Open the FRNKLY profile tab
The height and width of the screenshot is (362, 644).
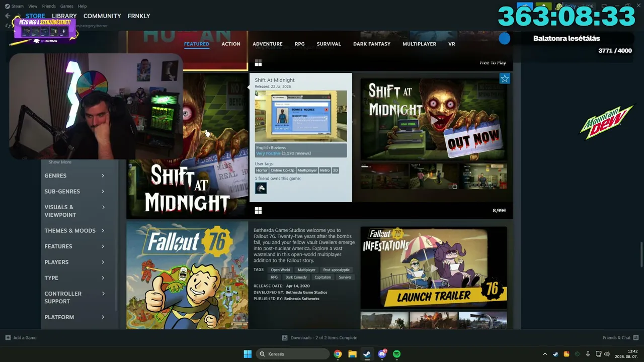[x=139, y=16]
